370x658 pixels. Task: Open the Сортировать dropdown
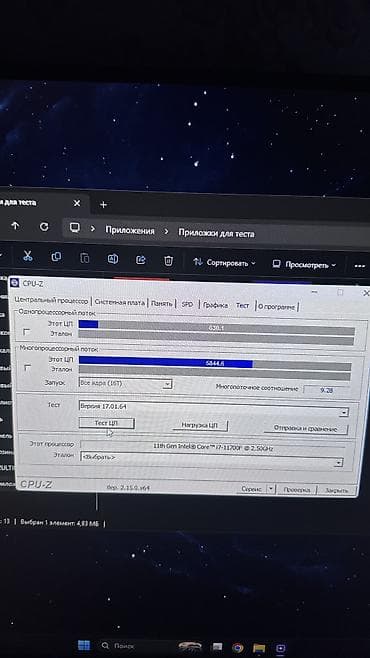224,263
